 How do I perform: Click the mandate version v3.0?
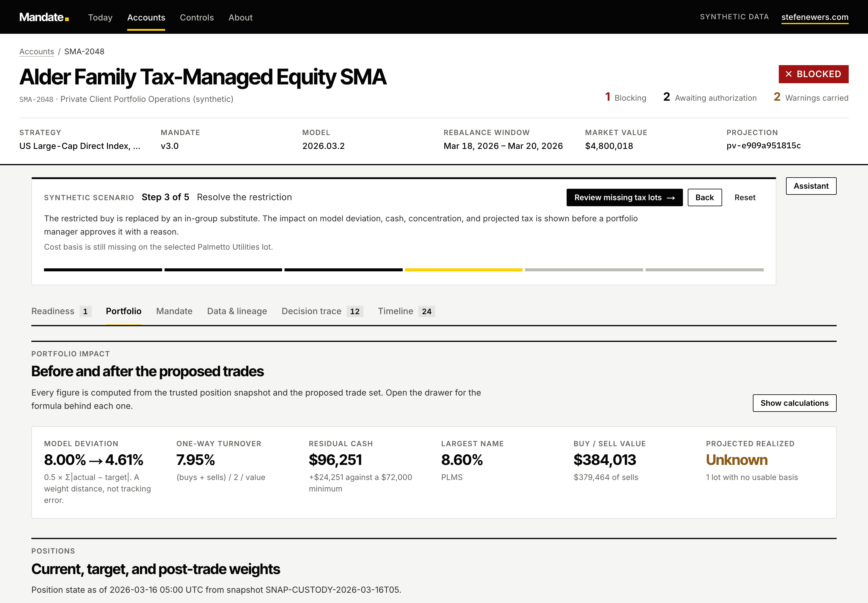coord(170,146)
